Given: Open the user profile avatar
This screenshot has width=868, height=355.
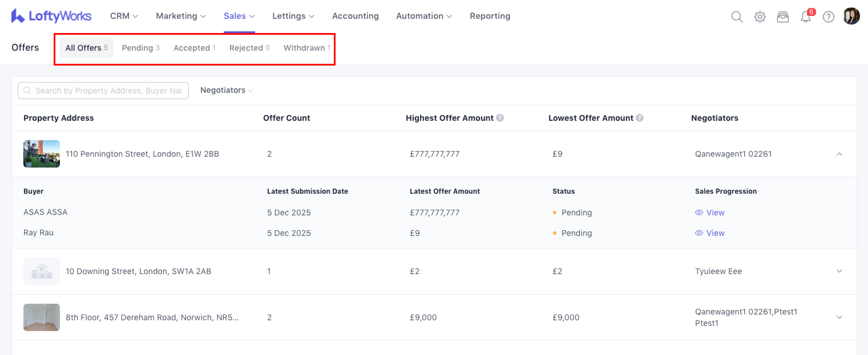Looking at the screenshot, I should 851,16.
